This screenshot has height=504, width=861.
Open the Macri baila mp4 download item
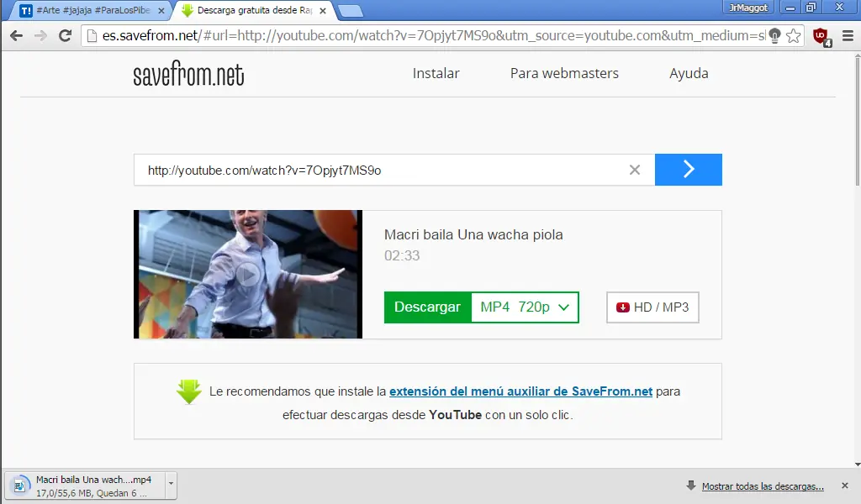(x=85, y=486)
